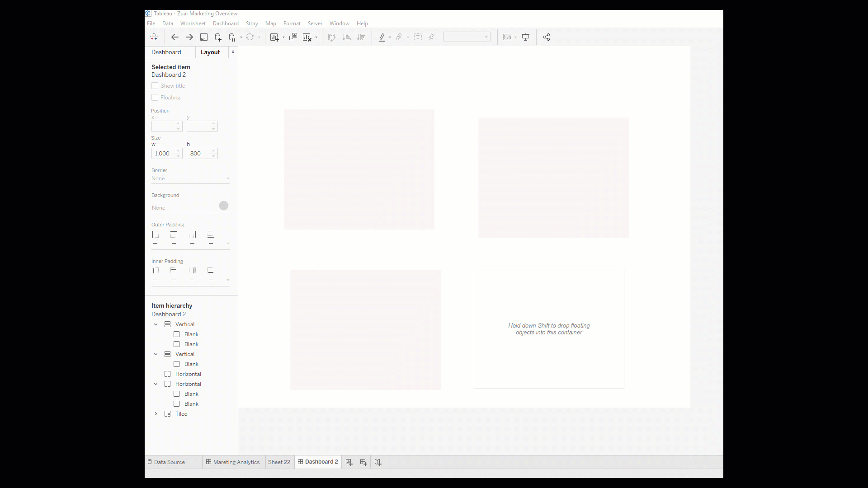
Task: Open the Server menu
Action: [315, 23]
